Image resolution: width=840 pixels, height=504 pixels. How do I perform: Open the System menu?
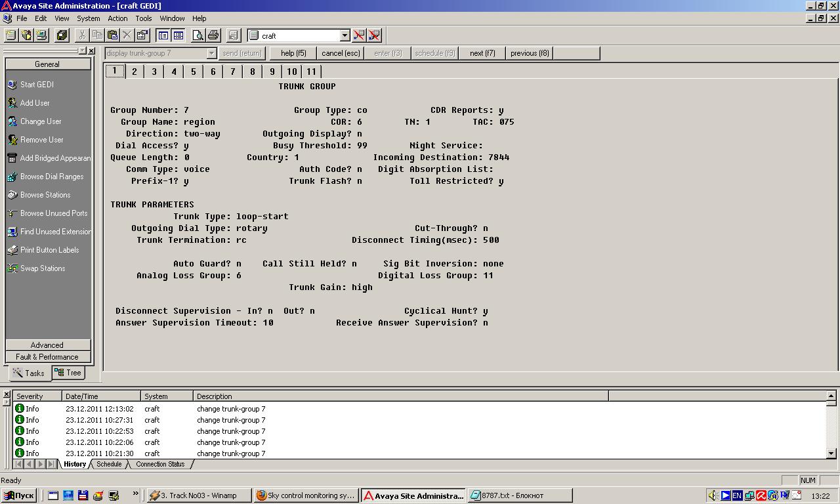(89, 18)
